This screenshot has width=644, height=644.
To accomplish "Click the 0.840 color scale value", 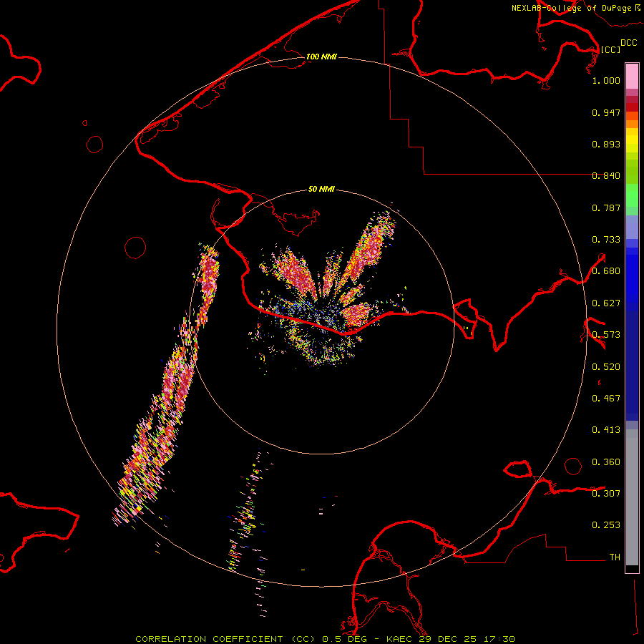I will (x=606, y=176).
